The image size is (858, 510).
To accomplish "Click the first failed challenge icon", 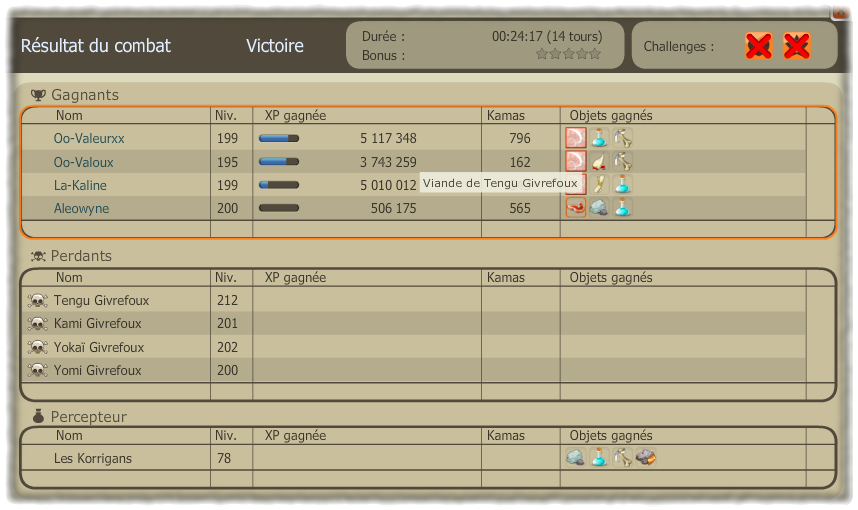I will tap(758, 46).
